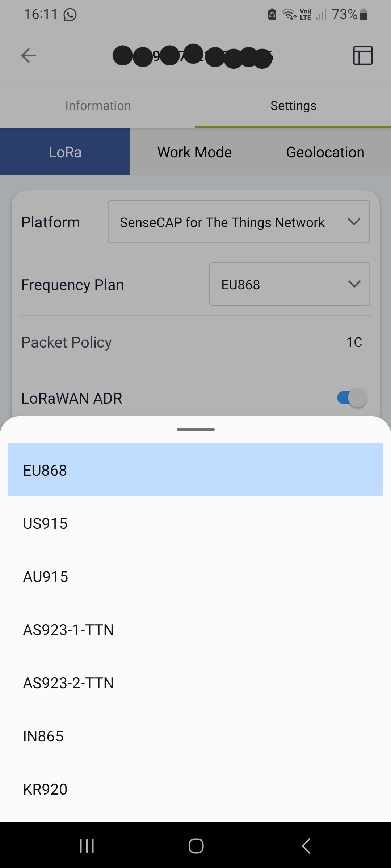Image resolution: width=391 pixels, height=868 pixels.
Task: Tap the bottom sheet drag handle
Action: pyautogui.click(x=195, y=430)
